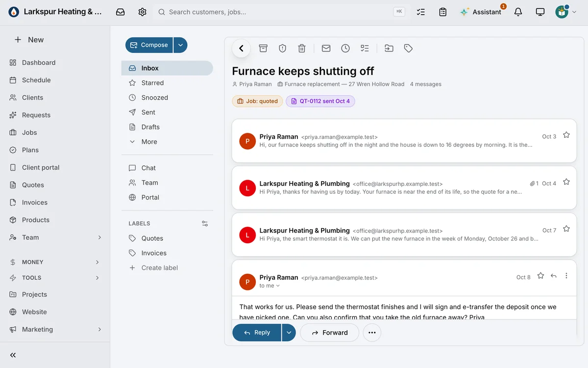Open the 'Job: quoted' status chip
Screen dimensions: 588x368
tap(257, 101)
